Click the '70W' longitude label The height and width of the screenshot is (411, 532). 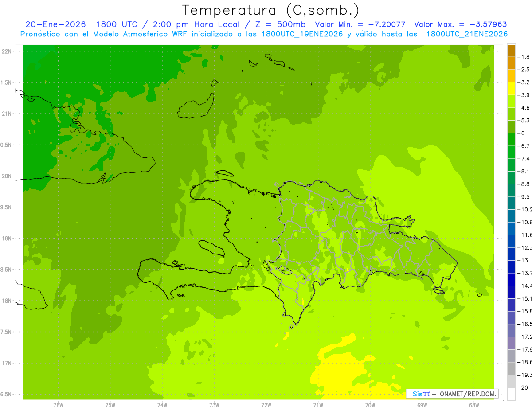370,405
